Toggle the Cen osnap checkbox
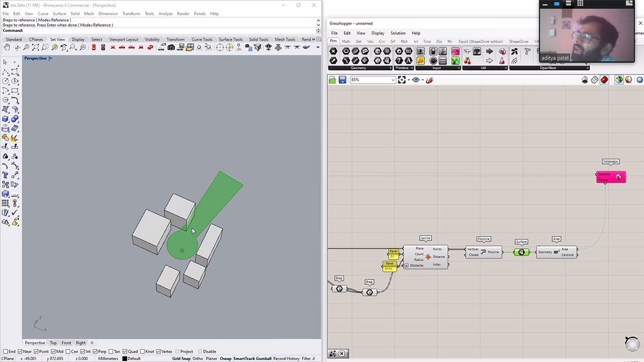 coord(68,352)
